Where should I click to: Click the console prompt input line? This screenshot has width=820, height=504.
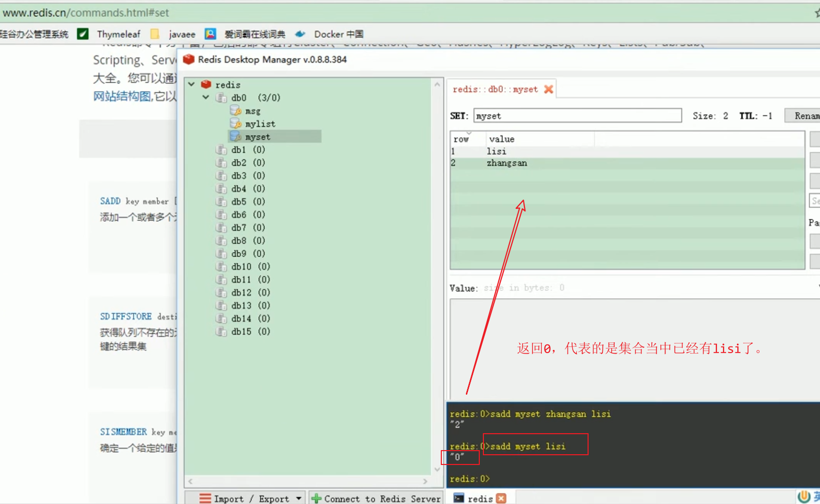click(634, 479)
